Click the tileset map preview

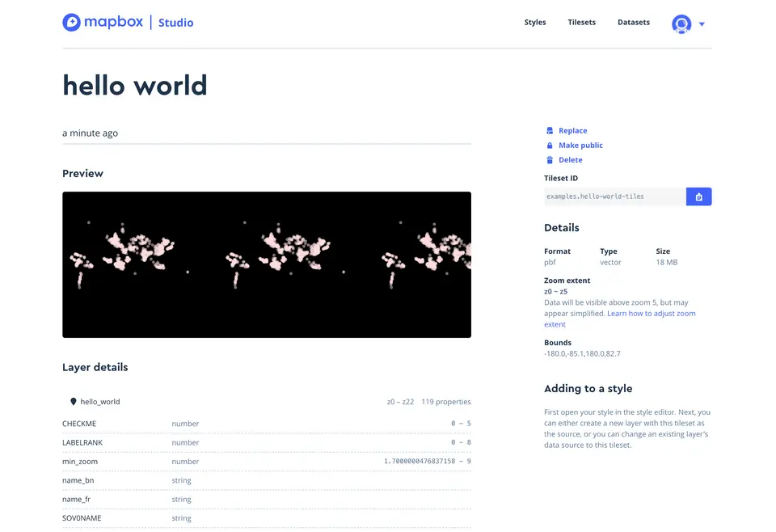[266, 264]
